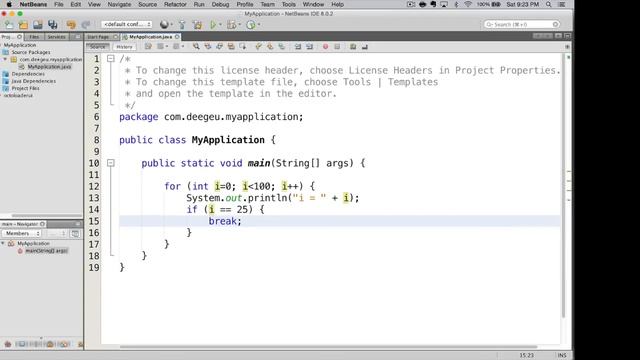
Task: Click the Build Project hammer icon
Action: click(x=182, y=24)
